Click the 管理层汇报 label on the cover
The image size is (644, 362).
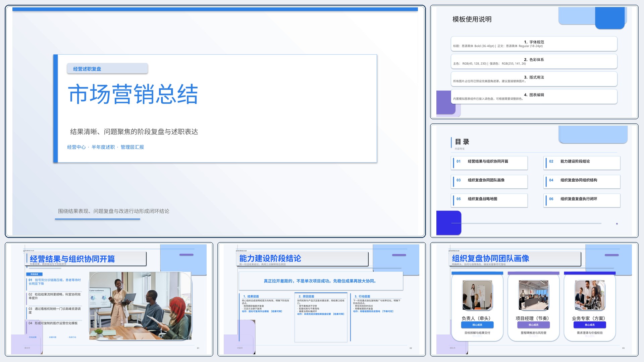(132, 147)
